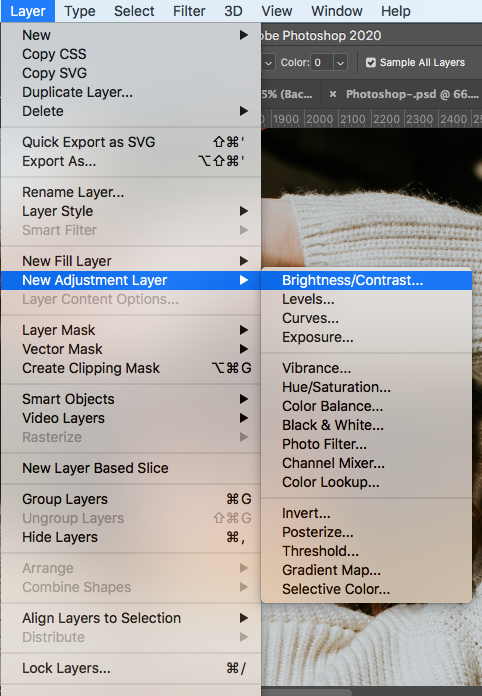Close the Photoshop-.psd document tab

(x=333, y=94)
